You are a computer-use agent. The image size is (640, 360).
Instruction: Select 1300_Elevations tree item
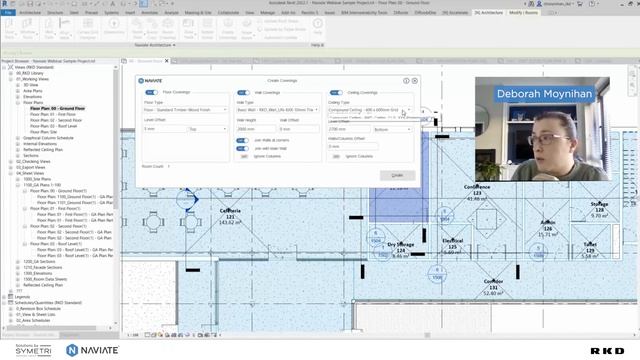click(38, 273)
